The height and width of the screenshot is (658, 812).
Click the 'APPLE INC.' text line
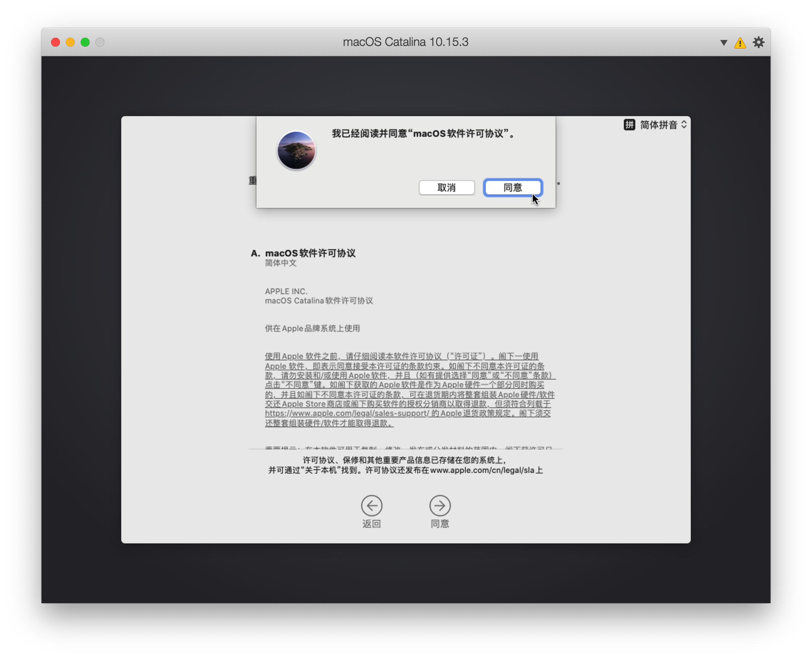tap(286, 292)
